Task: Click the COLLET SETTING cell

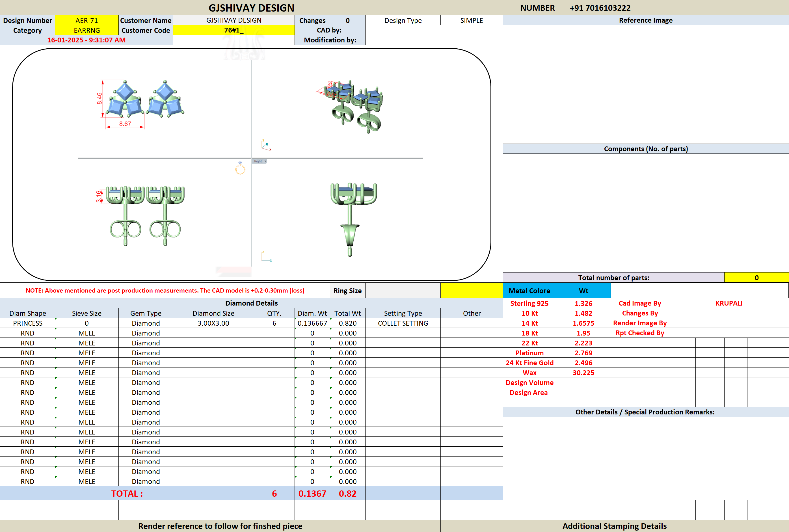Action: [403, 323]
